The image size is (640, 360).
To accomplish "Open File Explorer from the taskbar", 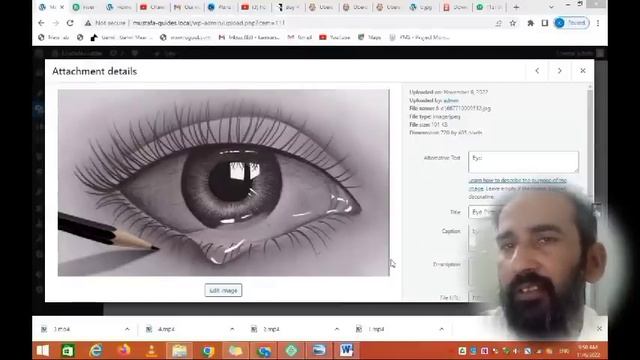I will pos(179,350).
